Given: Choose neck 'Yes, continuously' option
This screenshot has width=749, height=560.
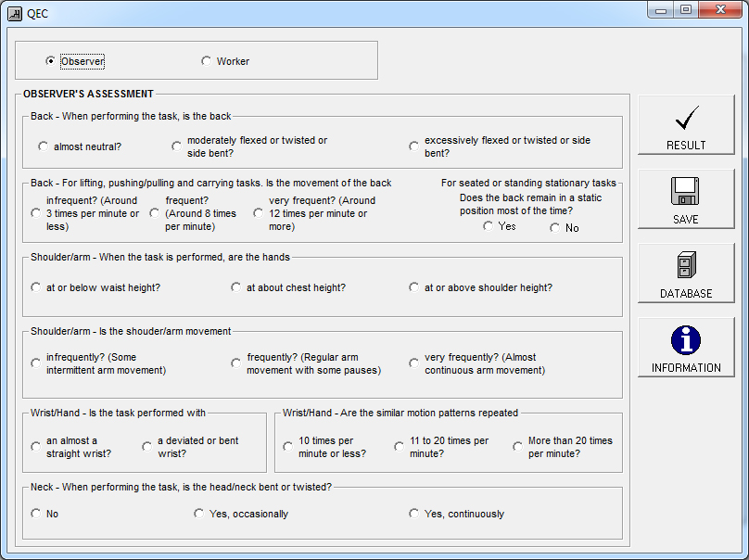Looking at the screenshot, I should tap(413, 513).
